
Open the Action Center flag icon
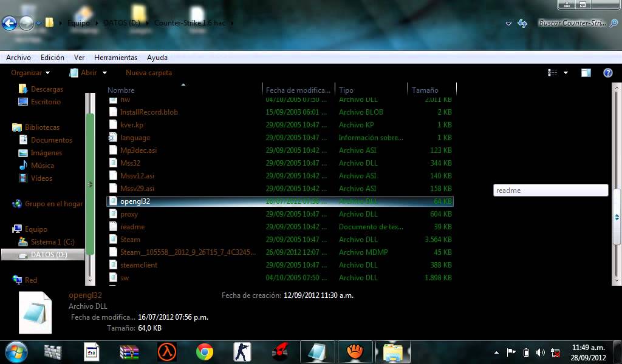point(511,352)
